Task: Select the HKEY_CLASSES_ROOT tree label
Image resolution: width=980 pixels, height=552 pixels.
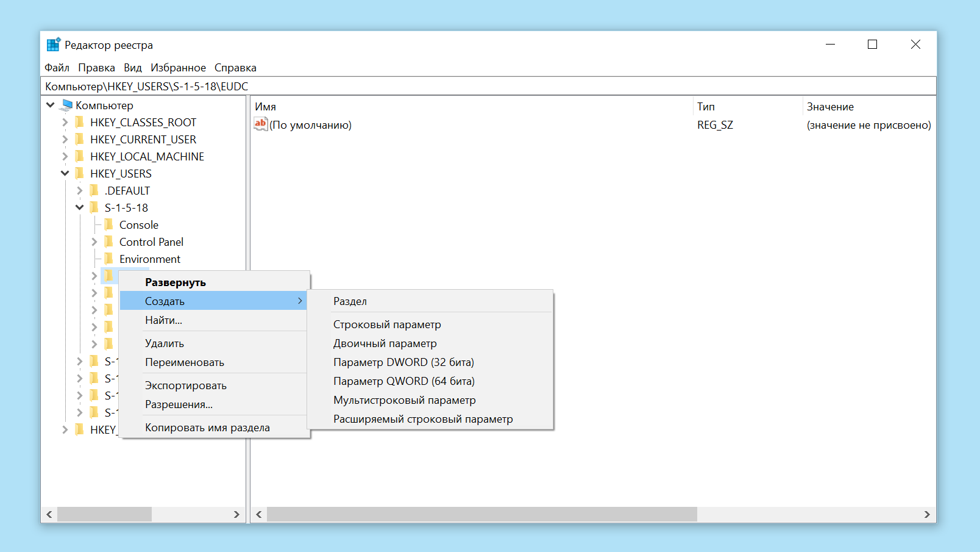Action: (143, 122)
